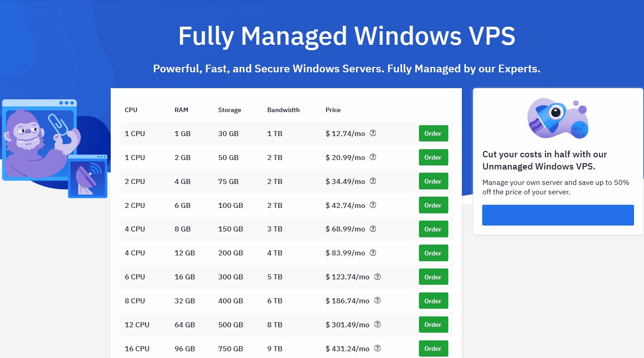Image resolution: width=644 pixels, height=358 pixels.
Task: Click question mark next to $301.49/mo
Action: (377, 325)
